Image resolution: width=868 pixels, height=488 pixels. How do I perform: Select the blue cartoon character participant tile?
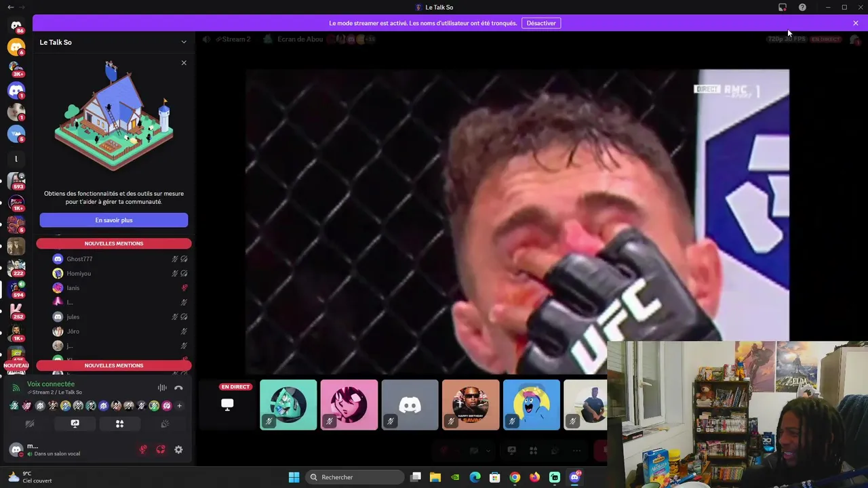tap(532, 405)
